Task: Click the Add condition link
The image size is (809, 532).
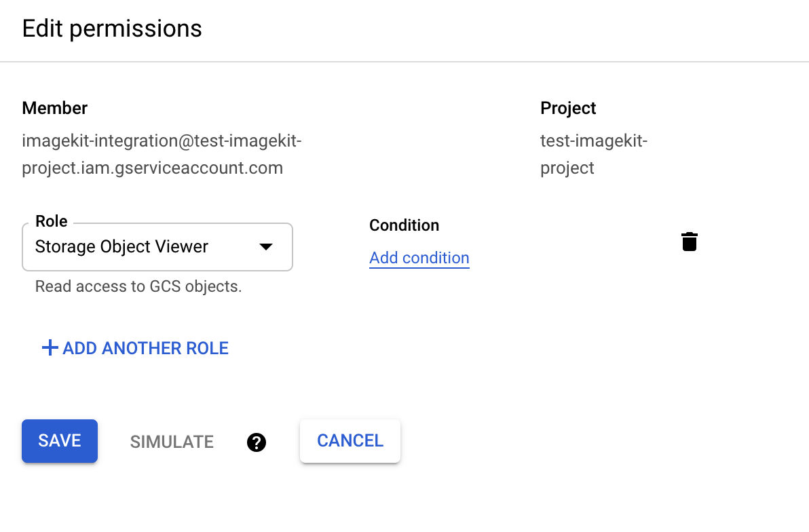Action: click(x=419, y=258)
